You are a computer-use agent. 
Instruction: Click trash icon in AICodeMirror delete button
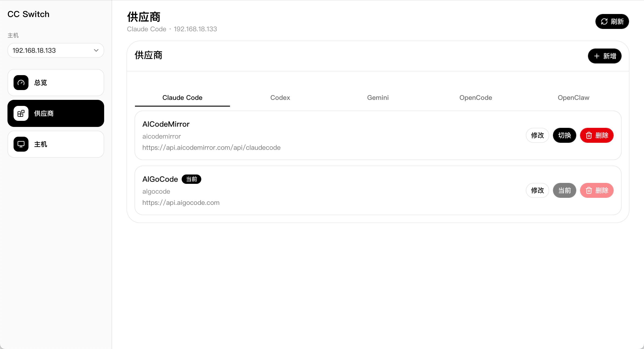click(x=589, y=135)
